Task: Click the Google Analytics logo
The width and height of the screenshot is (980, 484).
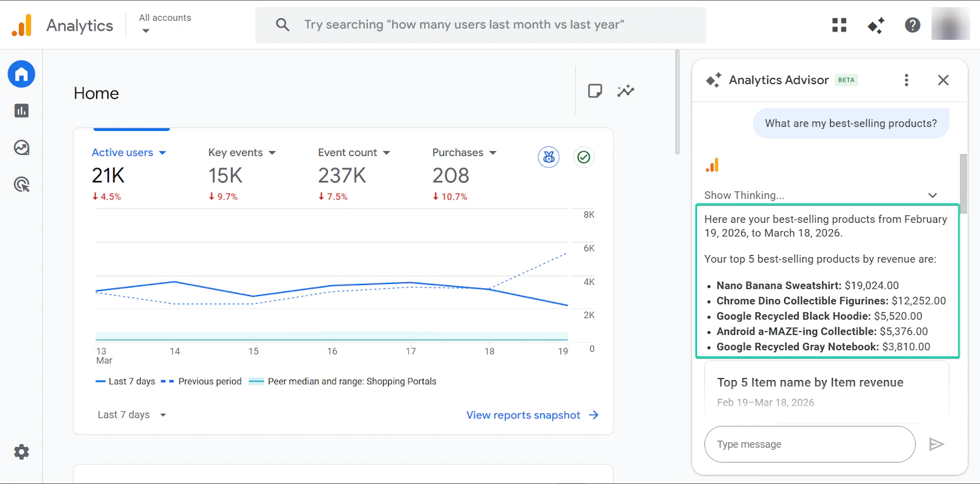Action: (x=22, y=25)
